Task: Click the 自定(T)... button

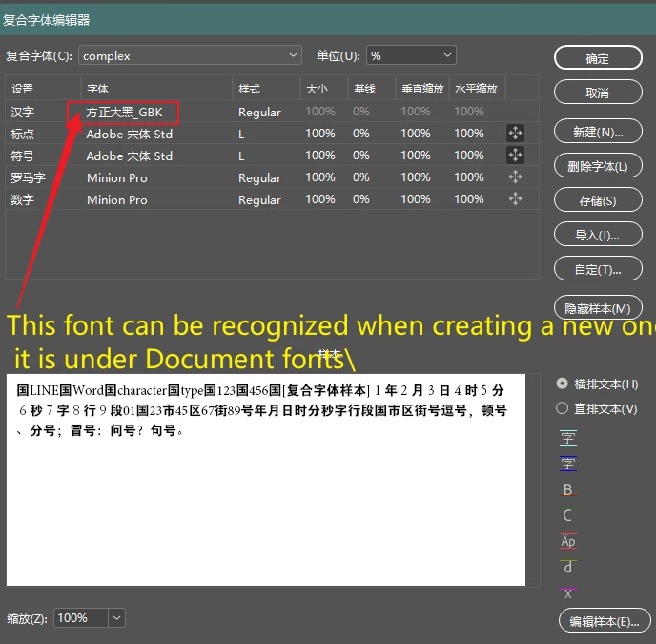Action: (x=598, y=269)
